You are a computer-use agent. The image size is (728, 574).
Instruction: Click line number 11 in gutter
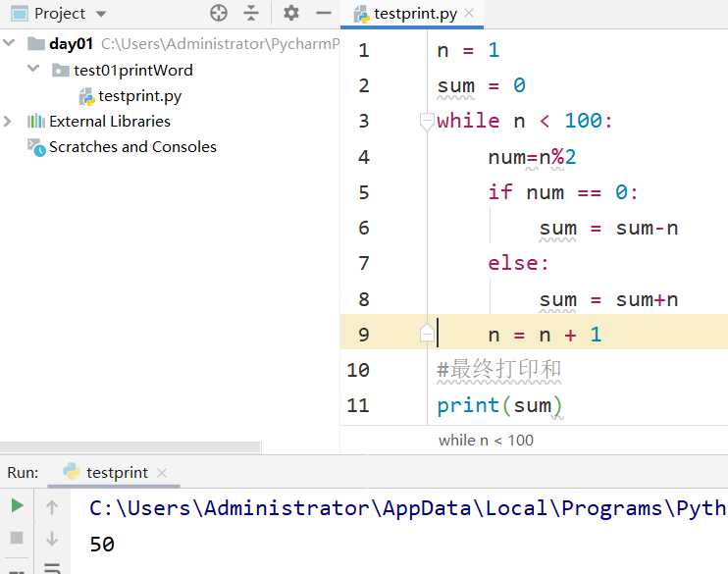pyautogui.click(x=358, y=405)
